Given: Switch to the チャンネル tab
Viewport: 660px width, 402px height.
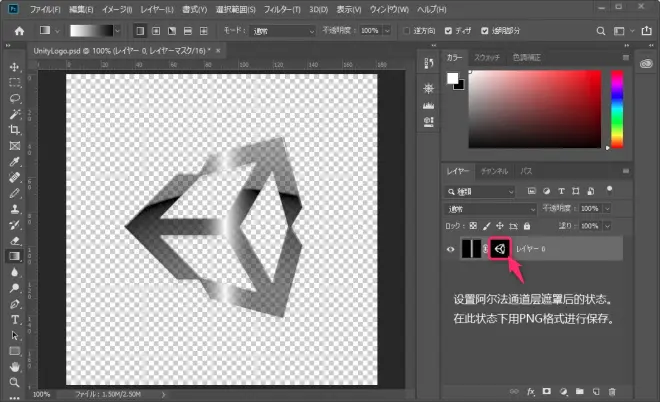Looking at the screenshot, I should (x=494, y=171).
